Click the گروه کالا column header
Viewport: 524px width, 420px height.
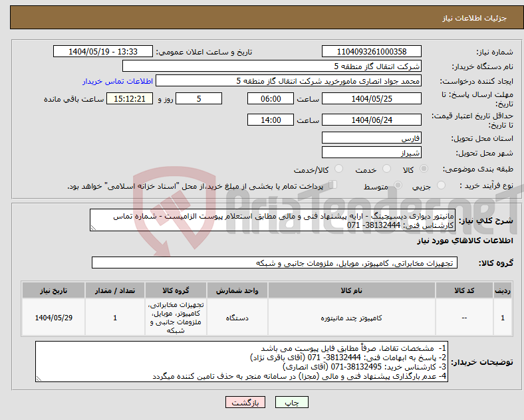tap(176, 290)
